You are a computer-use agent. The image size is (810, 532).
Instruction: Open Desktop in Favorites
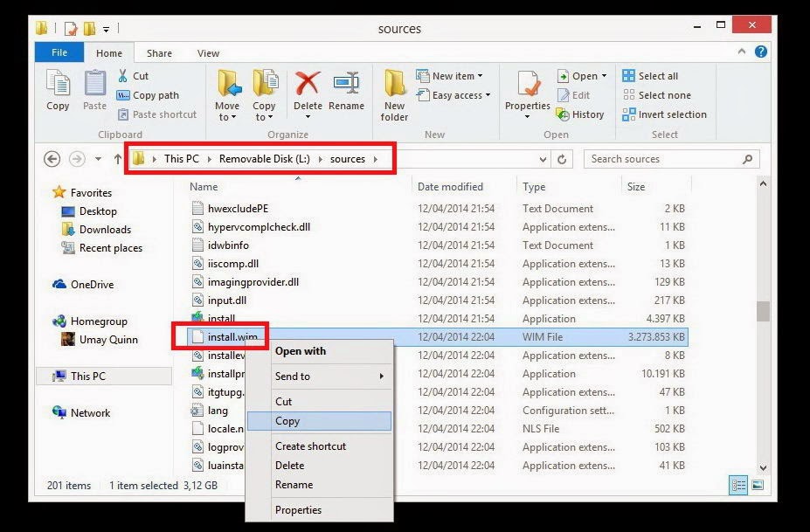89,211
